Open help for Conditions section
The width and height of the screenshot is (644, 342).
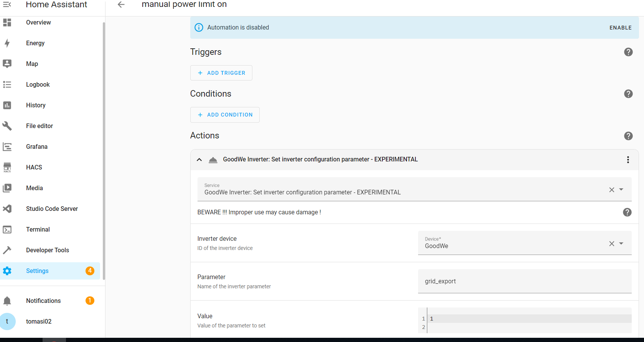(628, 94)
